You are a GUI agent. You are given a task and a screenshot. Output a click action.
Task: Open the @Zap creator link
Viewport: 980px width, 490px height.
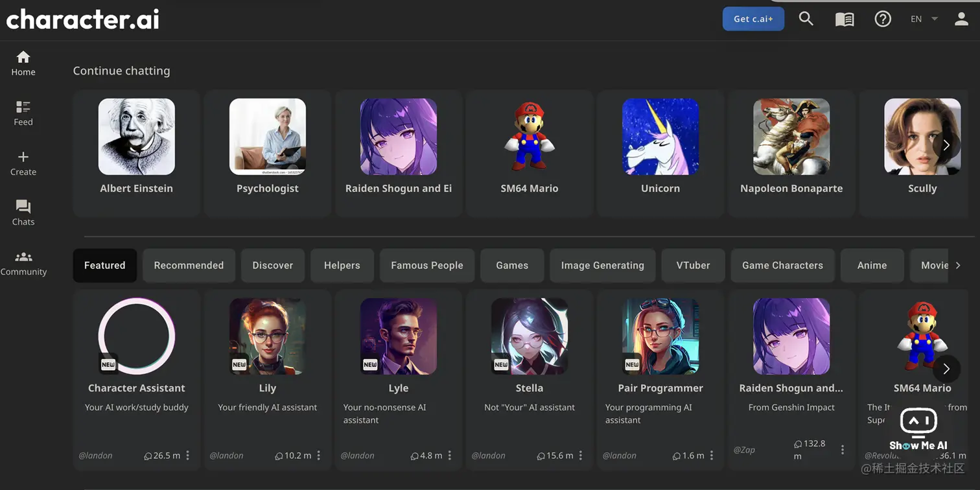coord(744,450)
